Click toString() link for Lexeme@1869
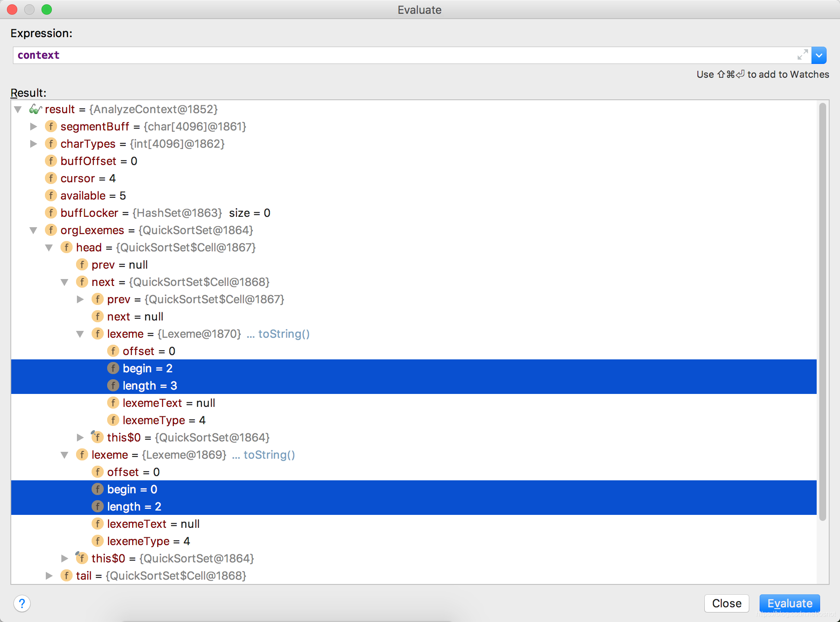 [269, 455]
